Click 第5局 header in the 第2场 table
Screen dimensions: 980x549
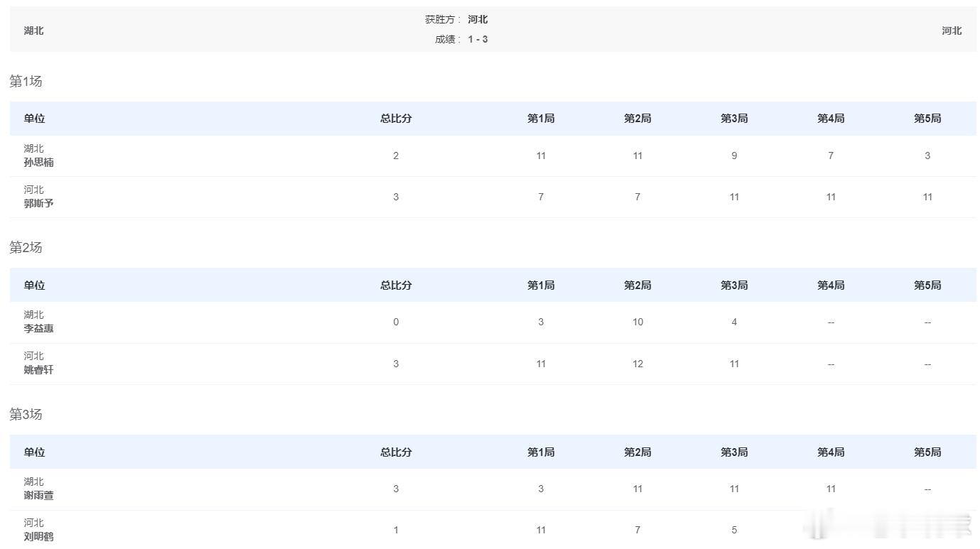point(927,285)
